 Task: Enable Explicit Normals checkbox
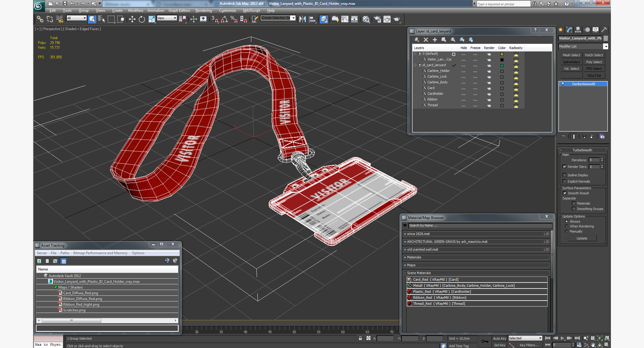tap(564, 181)
